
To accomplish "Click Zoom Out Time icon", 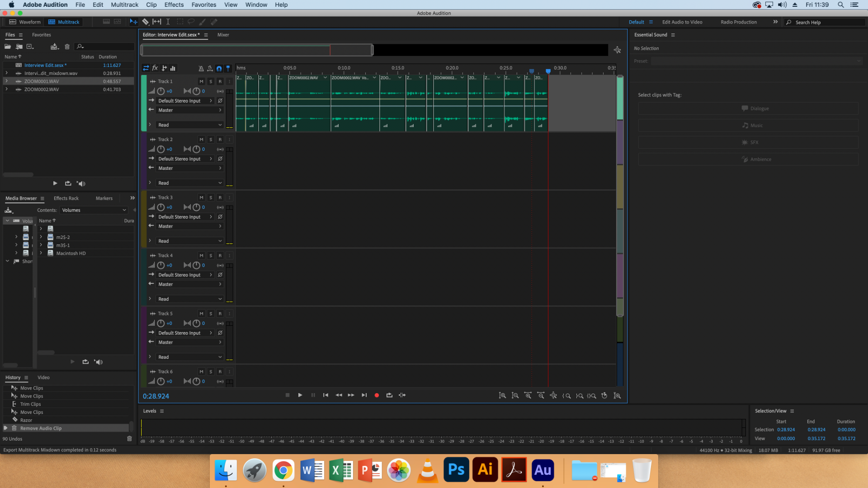I will (x=541, y=396).
